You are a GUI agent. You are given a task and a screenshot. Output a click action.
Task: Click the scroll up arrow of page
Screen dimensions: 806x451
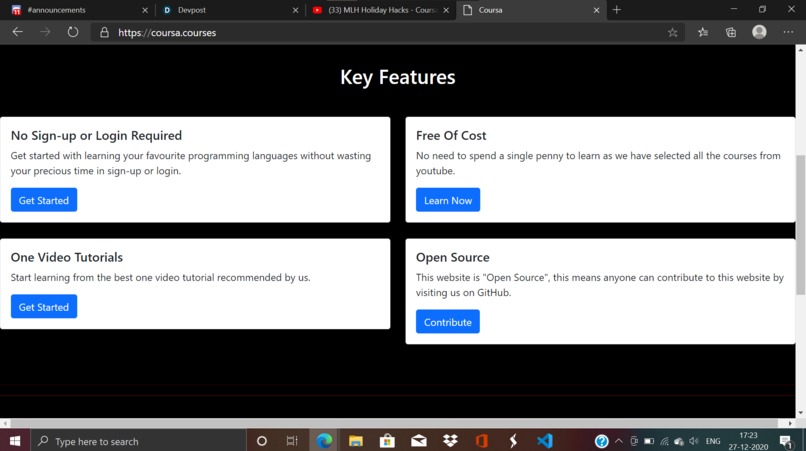point(800,50)
